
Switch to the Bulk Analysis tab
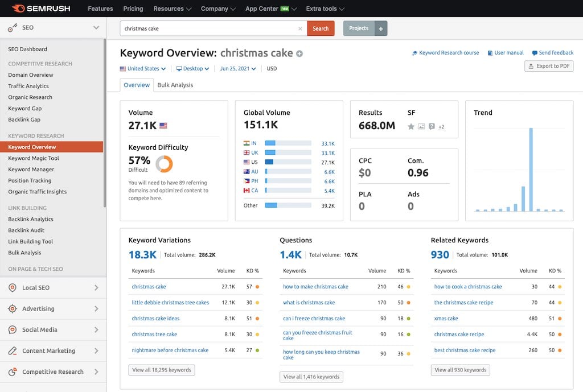175,85
